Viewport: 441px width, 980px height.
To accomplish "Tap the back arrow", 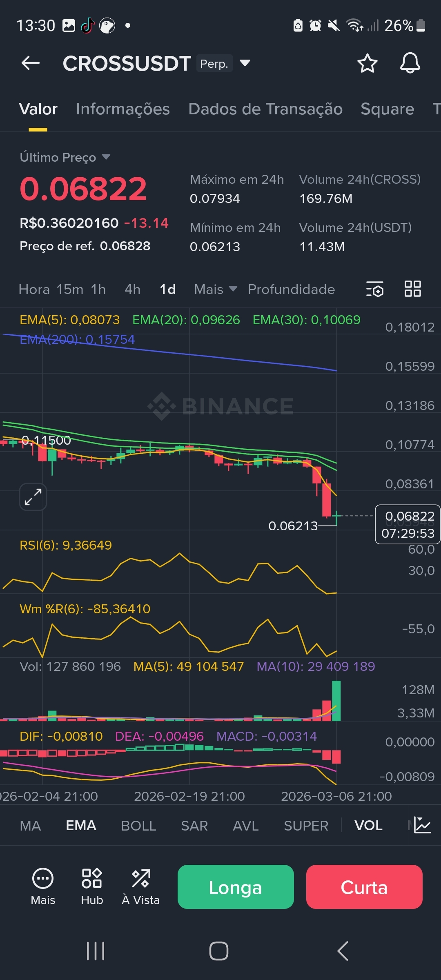I will [31, 63].
